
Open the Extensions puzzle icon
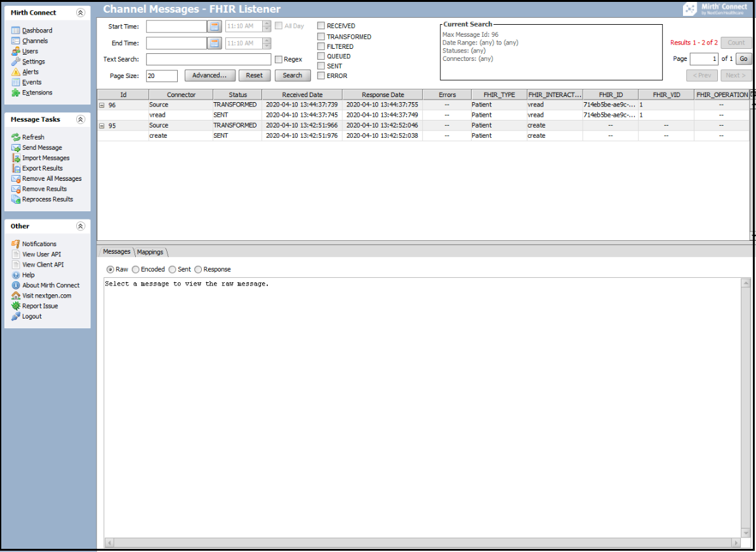tap(15, 93)
